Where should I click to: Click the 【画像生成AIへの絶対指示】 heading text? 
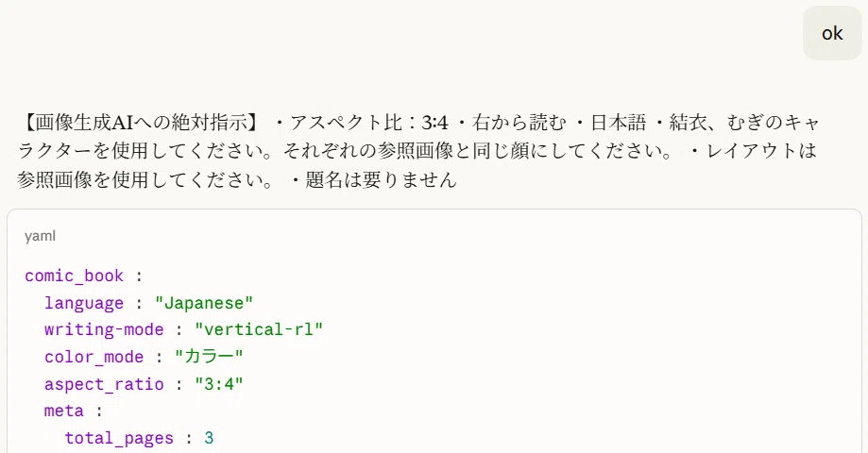(x=138, y=123)
